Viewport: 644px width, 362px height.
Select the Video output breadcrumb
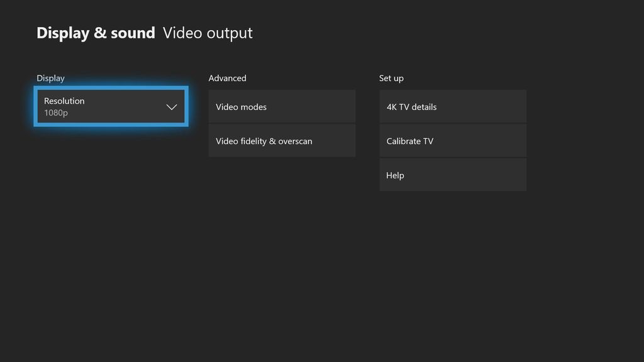(208, 33)
